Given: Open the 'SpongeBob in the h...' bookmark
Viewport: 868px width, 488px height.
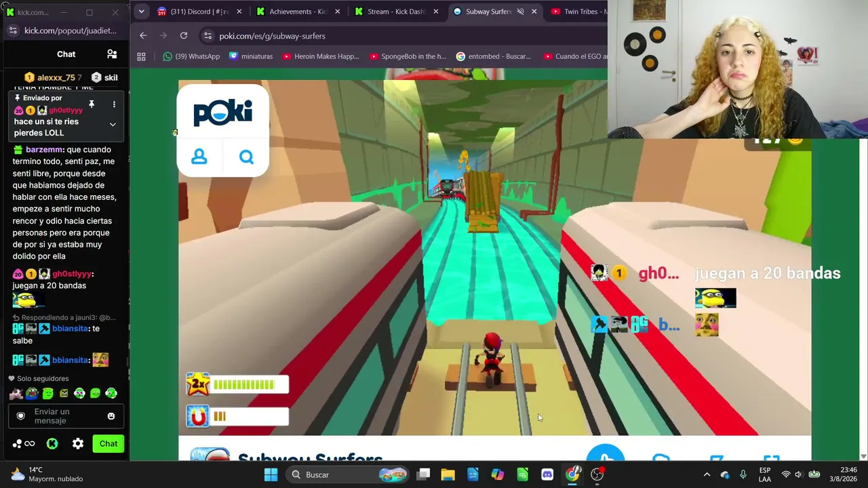Looking at the screenshot, I should pyautogui.click(x=408, y=56).
